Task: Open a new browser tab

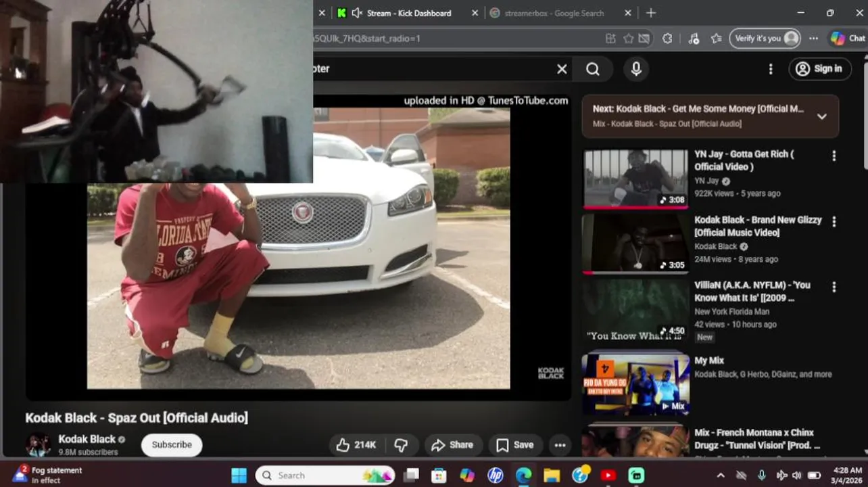Action: coord(650,13)
